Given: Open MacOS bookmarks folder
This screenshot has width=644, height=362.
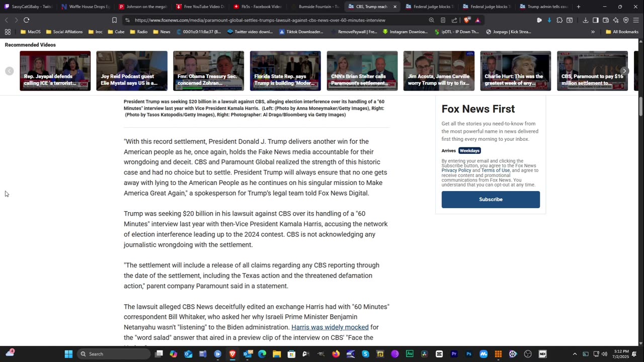Looking at the screenshot, I should (x=31, y=32).
